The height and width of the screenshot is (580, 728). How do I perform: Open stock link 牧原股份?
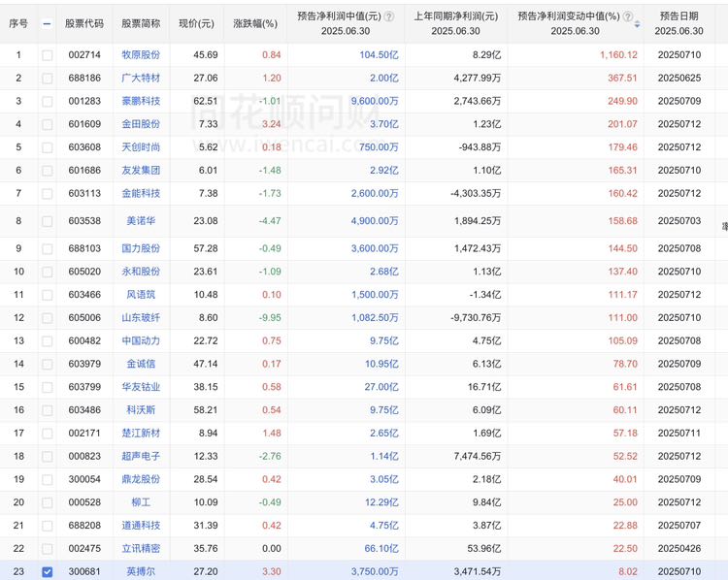[x=141, y=54]
